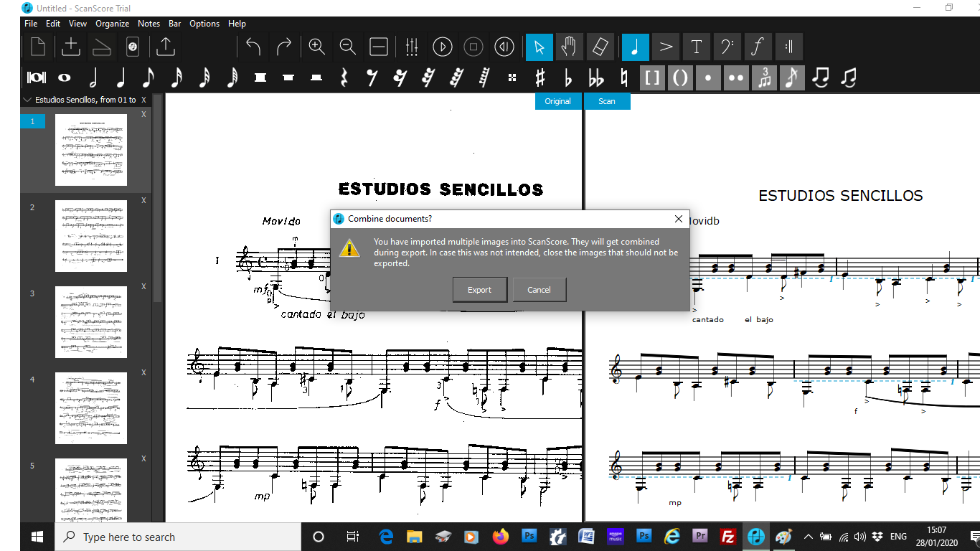Select the bass clef tool
The height and width of the screenshot is (551, 980).
click(x=727, y=47)
